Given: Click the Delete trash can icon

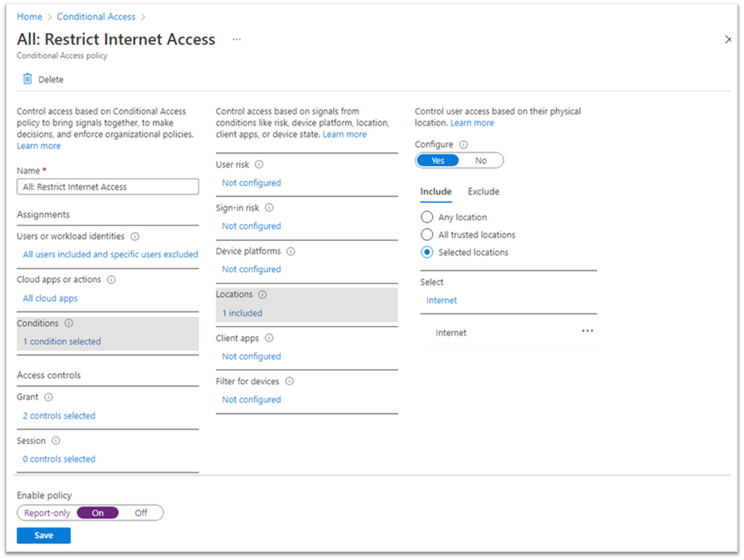Looking at the screenshot, I should (28, 79).
